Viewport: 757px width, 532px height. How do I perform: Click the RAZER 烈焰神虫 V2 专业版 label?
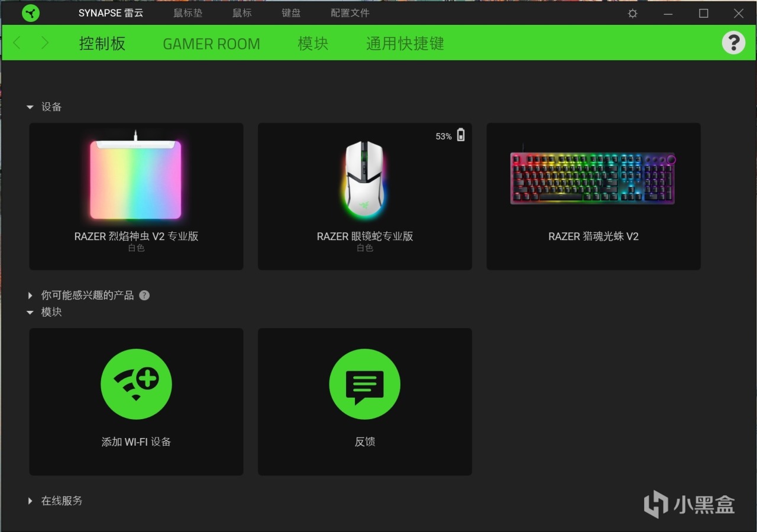tap(136, 236)
